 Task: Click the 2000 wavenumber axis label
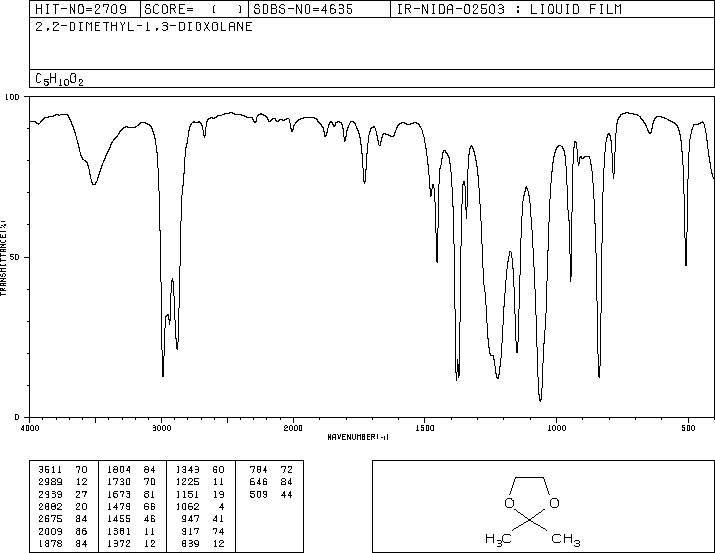pos(293,428)
